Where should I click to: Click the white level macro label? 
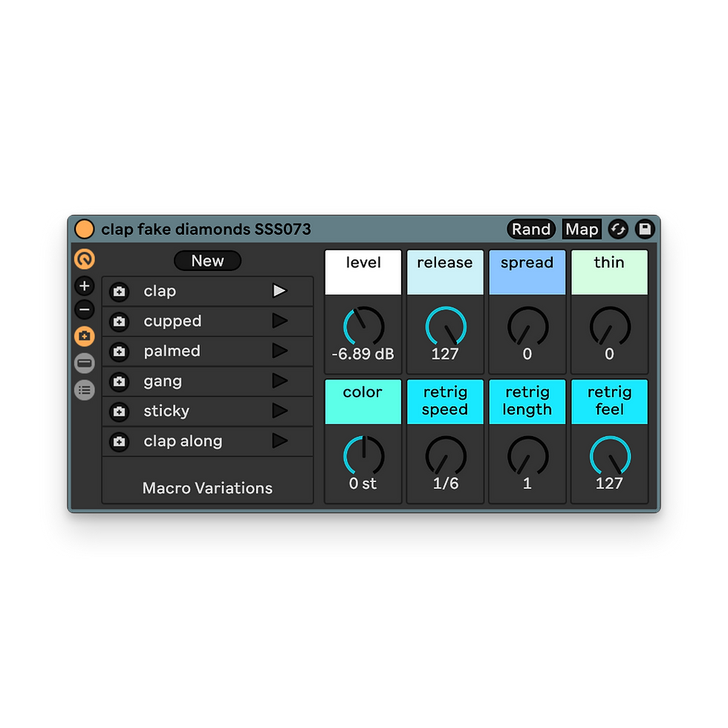click(x=363, y=272)
